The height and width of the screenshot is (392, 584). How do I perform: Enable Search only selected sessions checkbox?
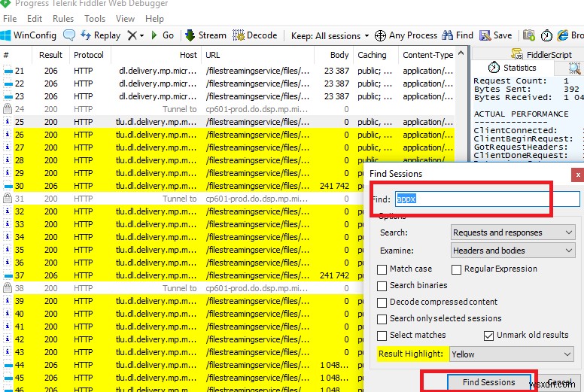tap(382, 319)
